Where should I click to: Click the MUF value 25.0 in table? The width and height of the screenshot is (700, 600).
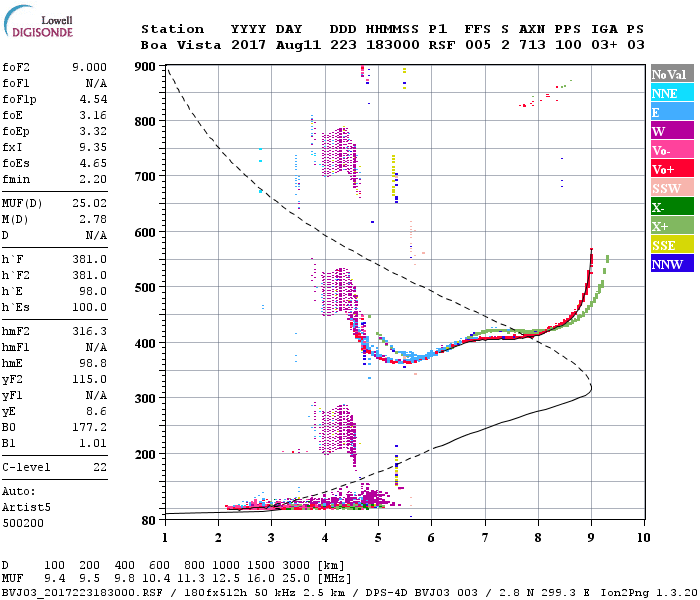click(296, 579)
